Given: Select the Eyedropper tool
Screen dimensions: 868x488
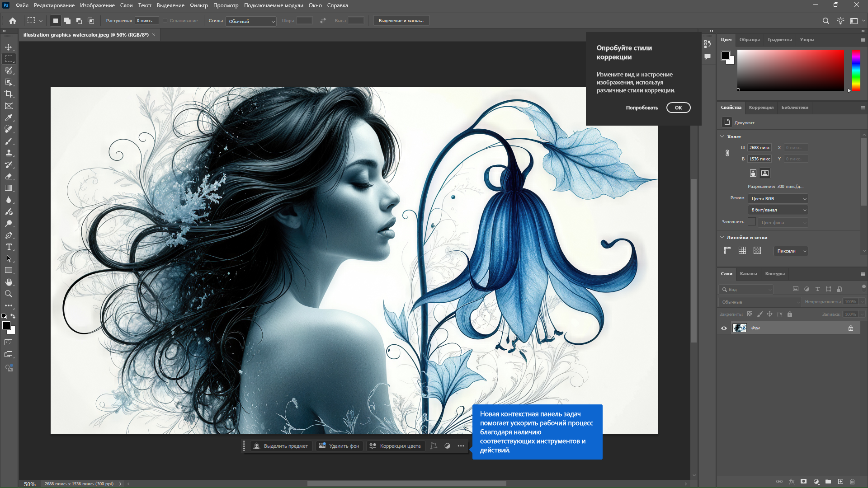Looking at the screenshot, I should click(9, 117).
